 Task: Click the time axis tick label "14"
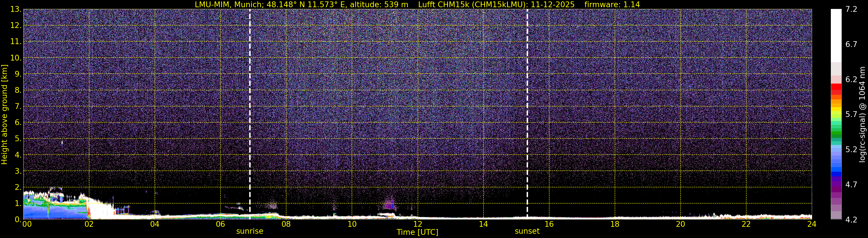pyautogui.click(x=483, y=224)
